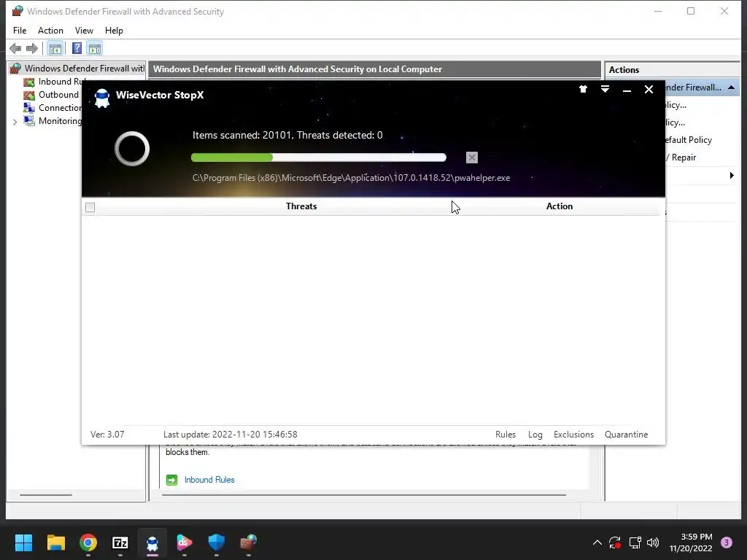This screenshot has height=560, width=747.
Task: Open the View menu
Action: pos(84,31)
